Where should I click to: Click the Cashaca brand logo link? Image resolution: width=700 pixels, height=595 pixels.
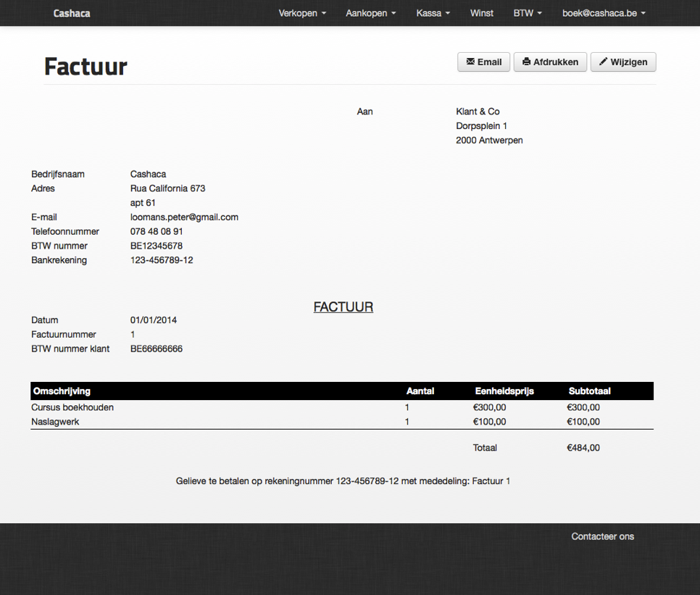72,13
